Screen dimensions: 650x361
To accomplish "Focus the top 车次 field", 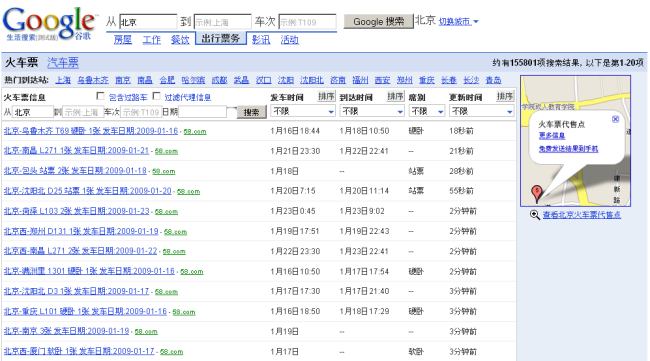I will [x=307, y=22].
